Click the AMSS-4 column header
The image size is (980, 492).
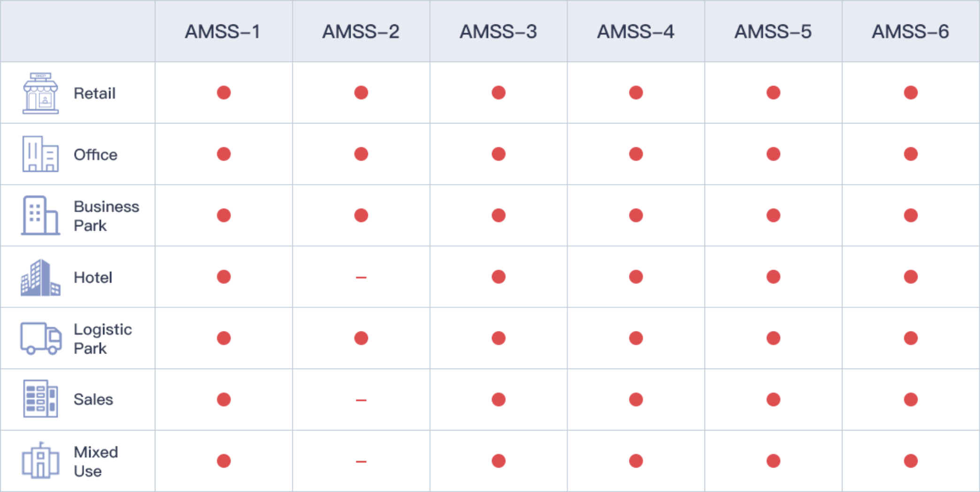point(635,32)
